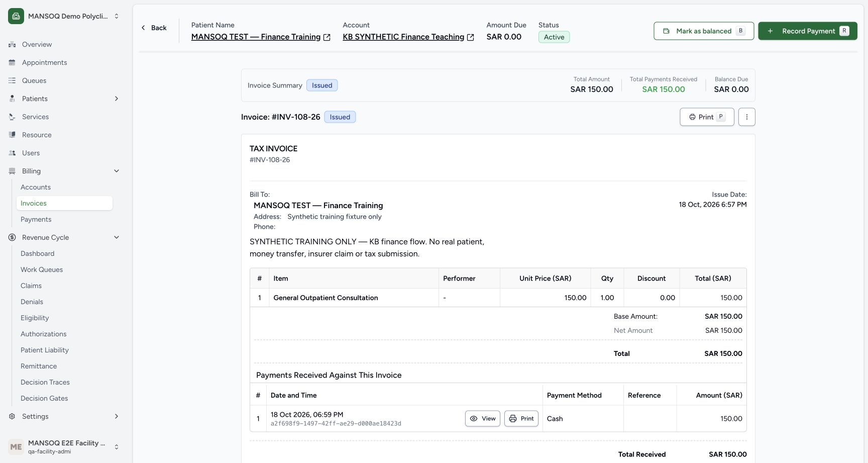The image size is (868, 463).
Task: Print the 18 Oct 2026 payment receipt
Action: 521,419
